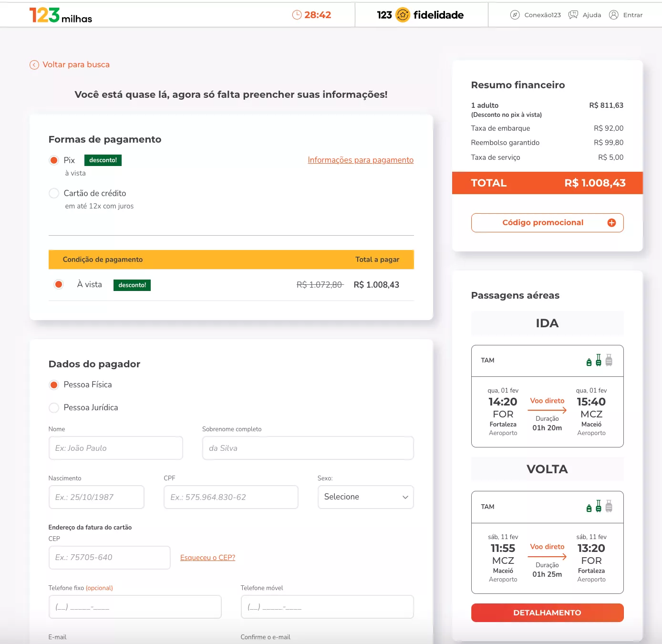Click IDA flight grey checked baggage icon

(x=609, y=360)
